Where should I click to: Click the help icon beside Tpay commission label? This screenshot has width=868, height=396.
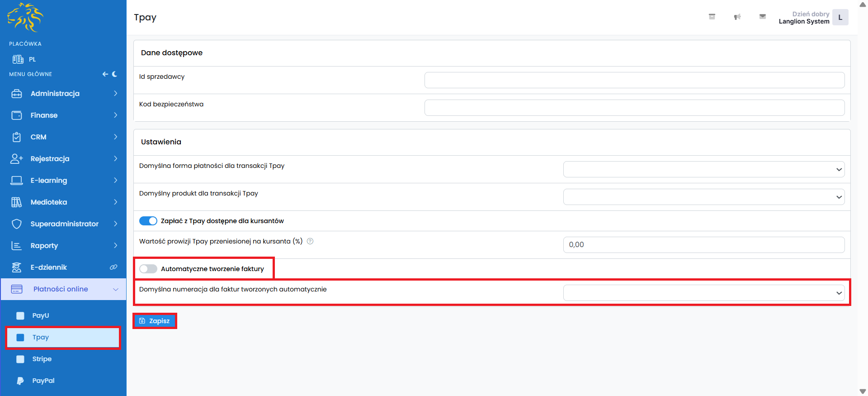(310, 241)
